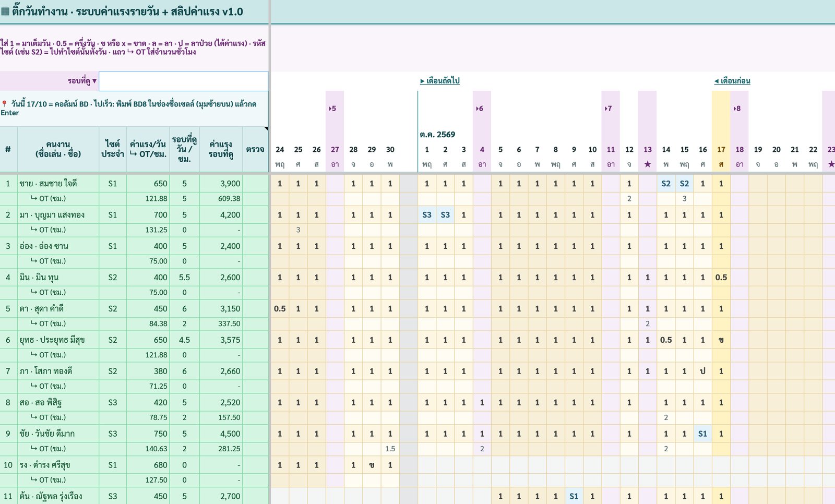
Task: Select the S1 cell on day 16 for วันชัย
Action: 703,434
